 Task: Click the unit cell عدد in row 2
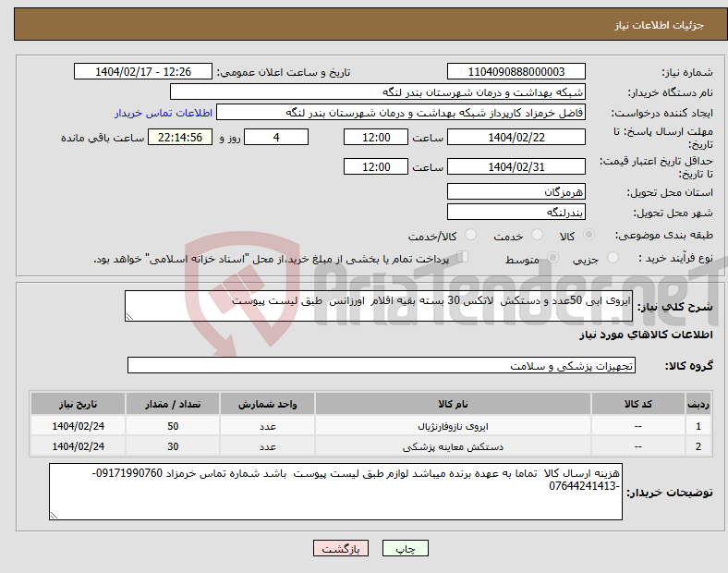click(x=267, y=446)
